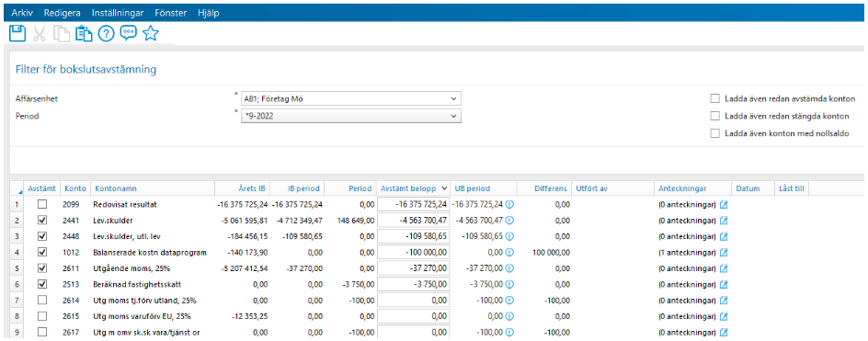
Task: Select row header number 4
Action: (17, 253)
